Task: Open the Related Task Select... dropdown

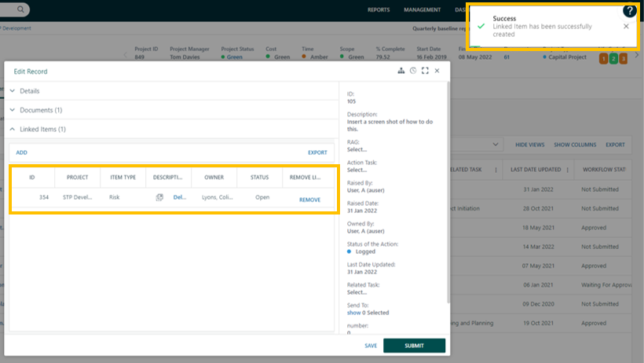Action: tap(357, 292)
